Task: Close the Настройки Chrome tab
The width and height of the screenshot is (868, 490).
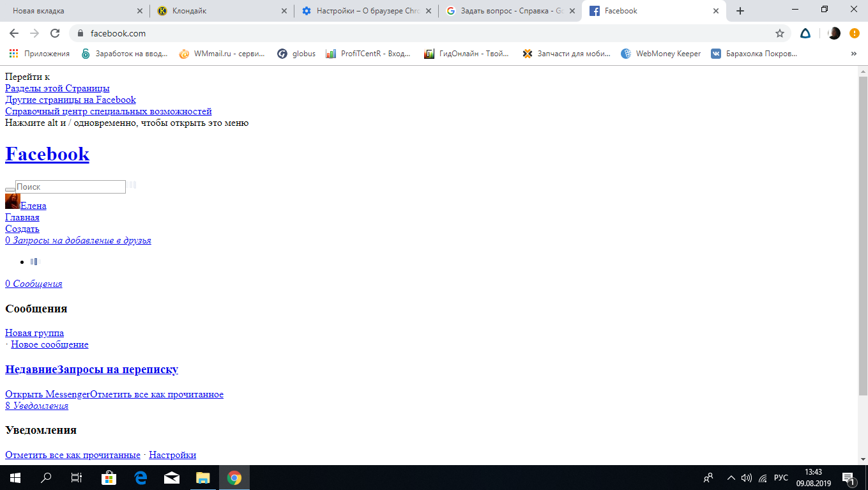Action: point(429,11)
